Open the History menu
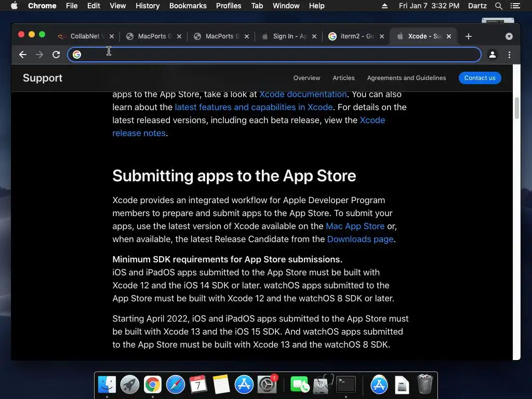This screenshot has width=532, height=399. pyautogui.click(x=148, y=6)
